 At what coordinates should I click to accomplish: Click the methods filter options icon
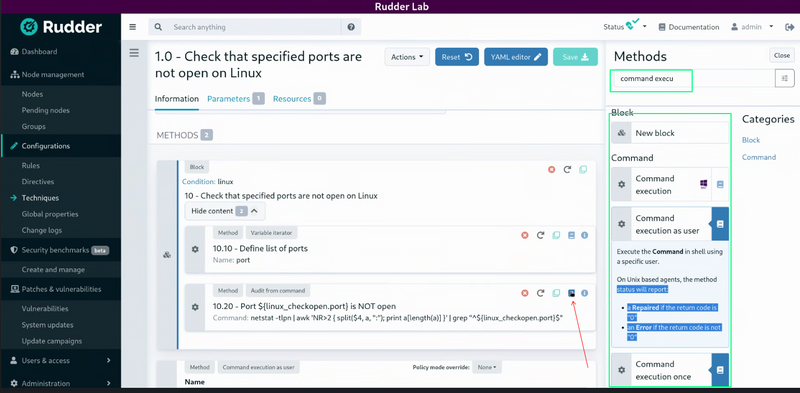pyautogui.click(x=785, y=78)
